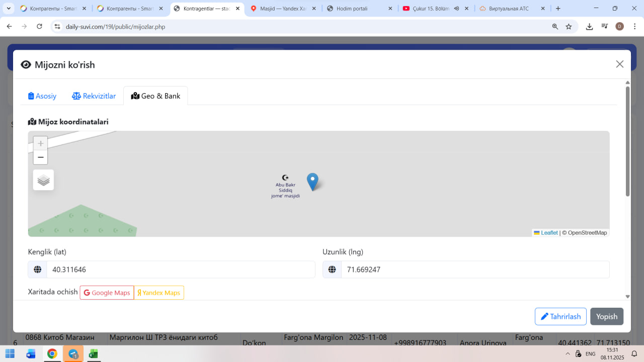Open Excel from the taskbar
This screenshot has width=644, height=362.
click(93, 354)
